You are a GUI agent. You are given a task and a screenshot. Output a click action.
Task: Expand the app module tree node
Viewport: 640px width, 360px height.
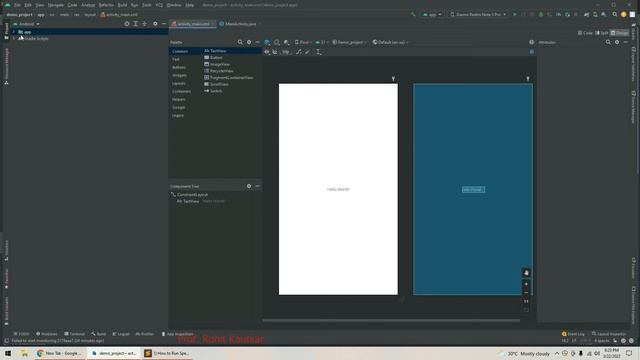click(x=14, y=32)
